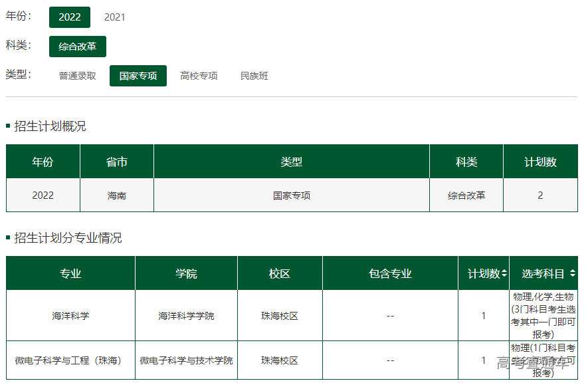
Task: Select the 综合改革 category button
Action: coord(77,47)
